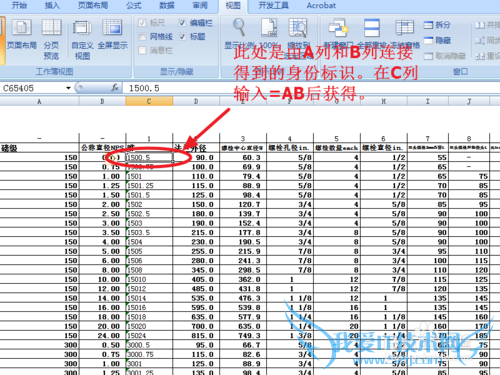Select cell containing 3000.75
Screen dimensions: 500x375
click(149, 354)
